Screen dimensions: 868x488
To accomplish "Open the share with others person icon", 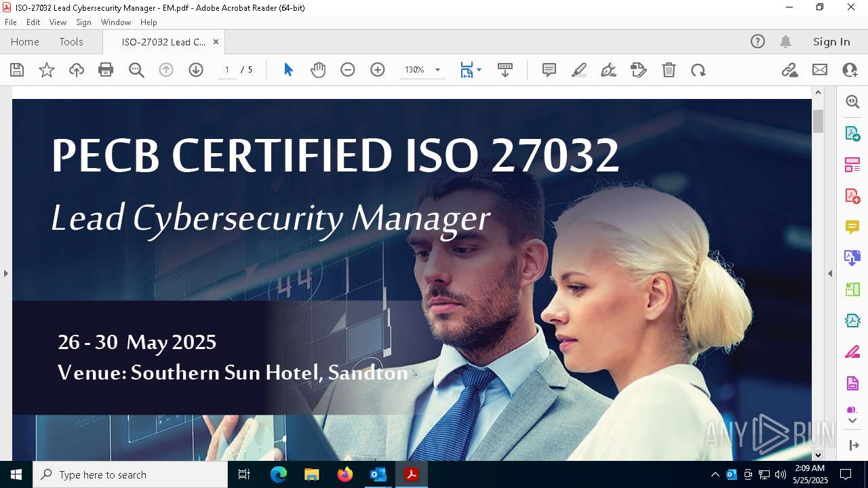I will pos(850,70).
